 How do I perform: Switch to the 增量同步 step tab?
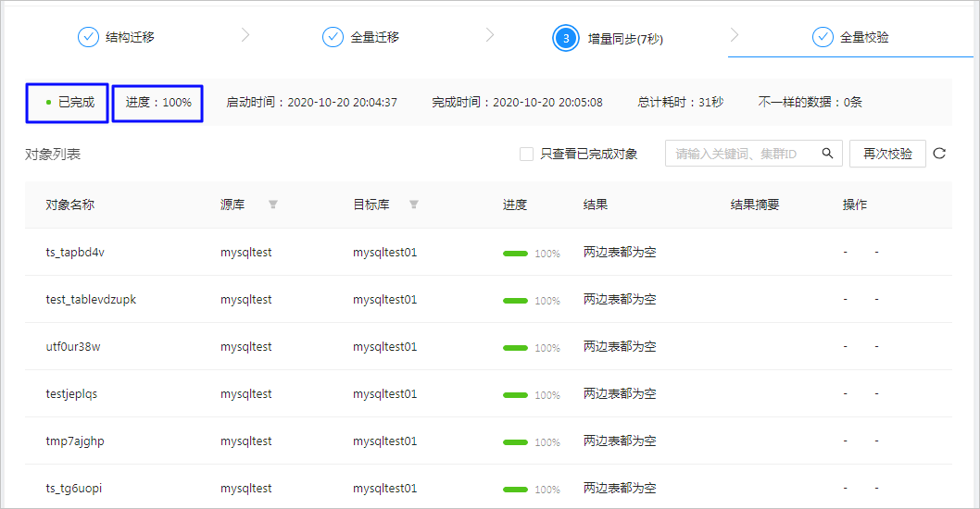pos(608,38)
